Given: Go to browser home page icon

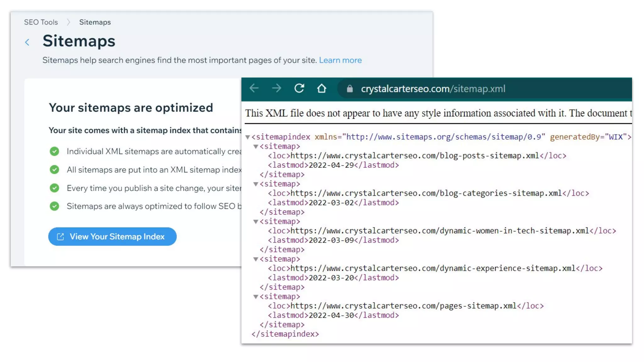Looking at the screenshot, I should [321, 88].
